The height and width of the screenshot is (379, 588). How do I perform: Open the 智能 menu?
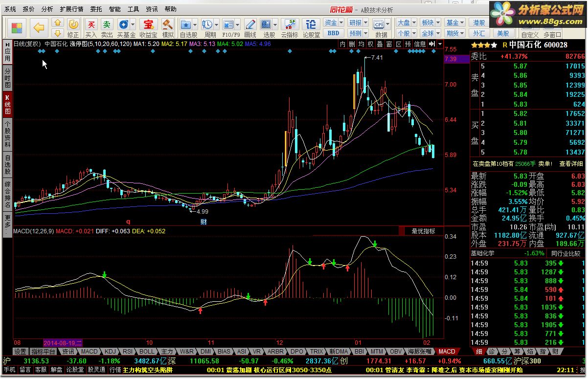[x=115, y=9]
